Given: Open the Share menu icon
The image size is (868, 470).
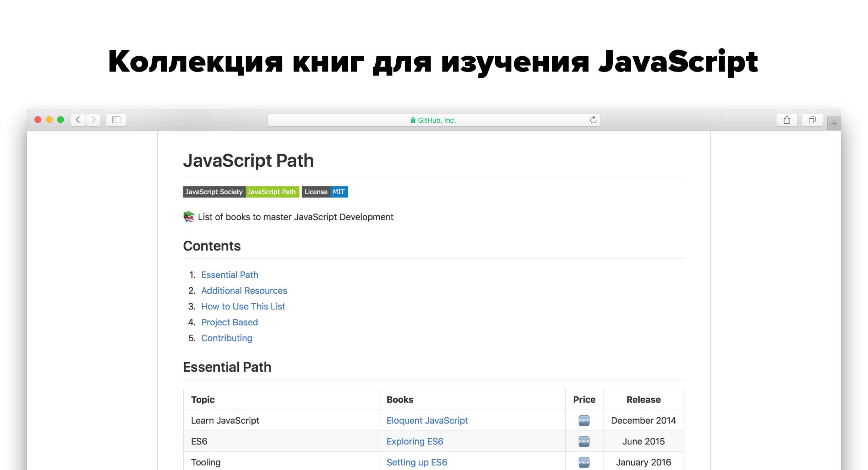Looking at the screenshot, I should (787, 120).
